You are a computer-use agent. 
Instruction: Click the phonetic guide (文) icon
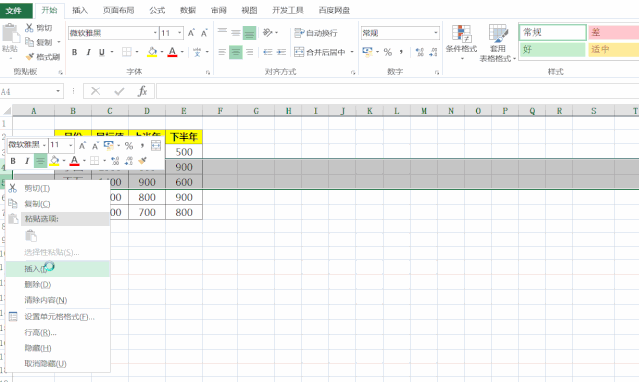tap(197, 52)
